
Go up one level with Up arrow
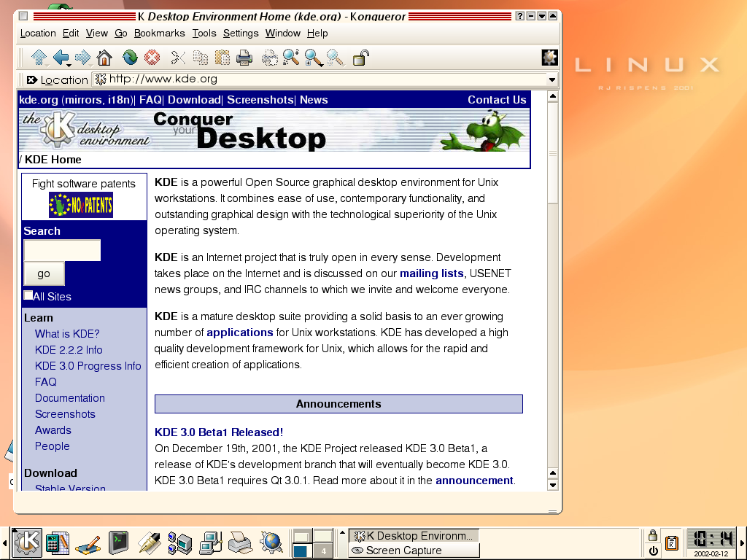pos(39,58)
